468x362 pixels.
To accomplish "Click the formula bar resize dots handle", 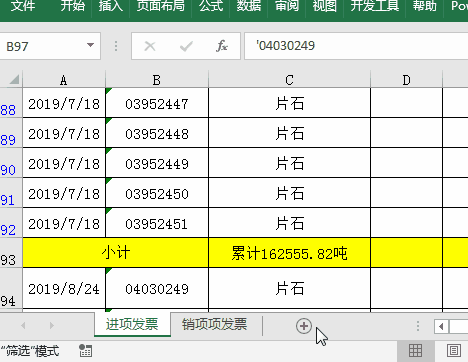I will (116, 46).
